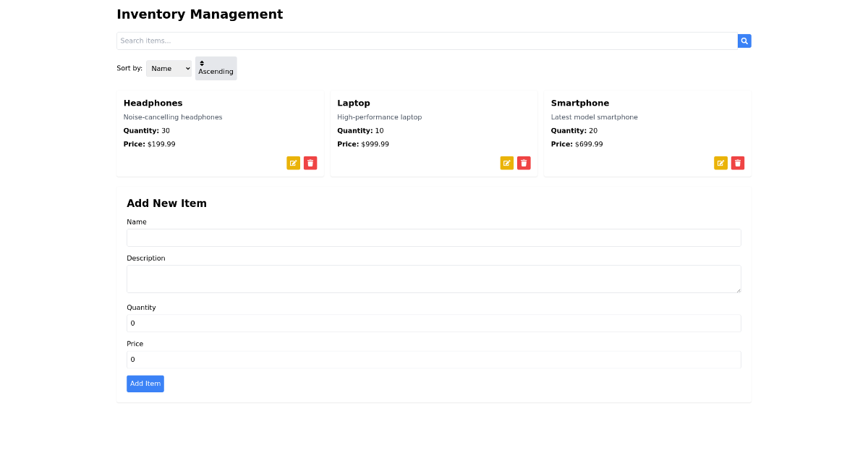The image size is (868, 456).
Task: Click the trash icon to delete Smartphone
Action: click(737, 163)
